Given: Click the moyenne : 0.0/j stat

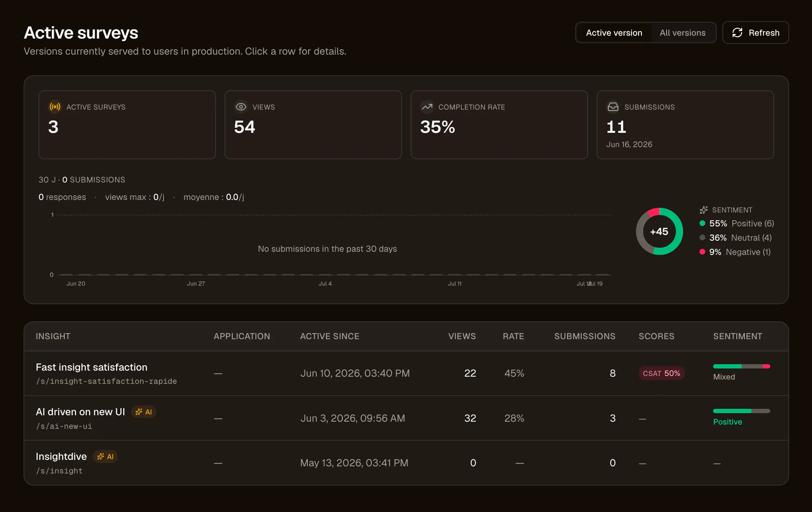Looking at the screenshot, I should click(x=214, y=197).
